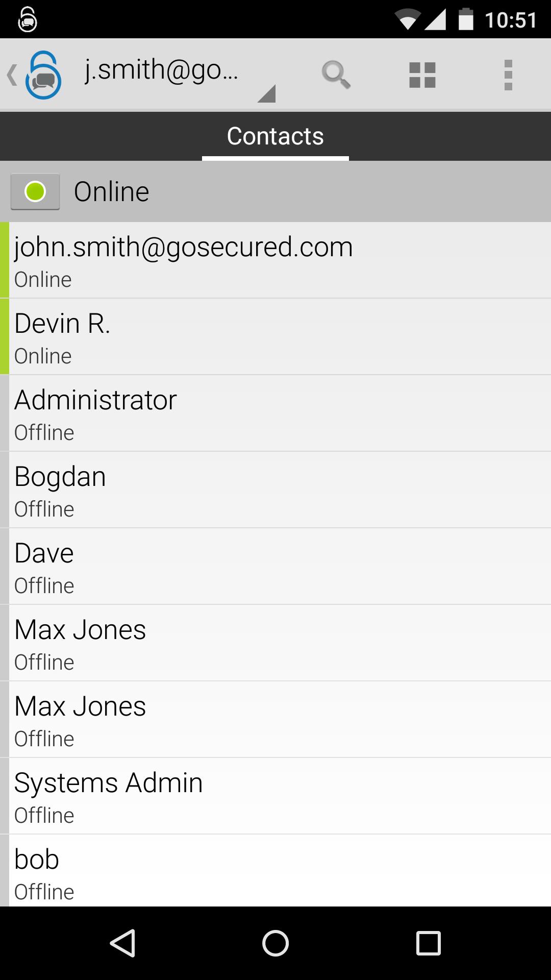The width and height of the screenshot is (551, 980).
Task: Open the account spinner triangle arrow
Action: coord(266,94)
